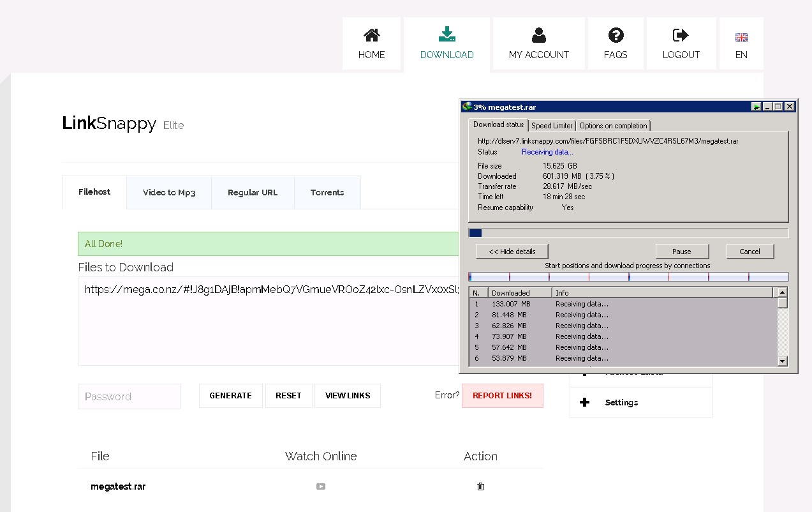Click the Watch Online play icon

pyautogui.click(x=321, y=486)
